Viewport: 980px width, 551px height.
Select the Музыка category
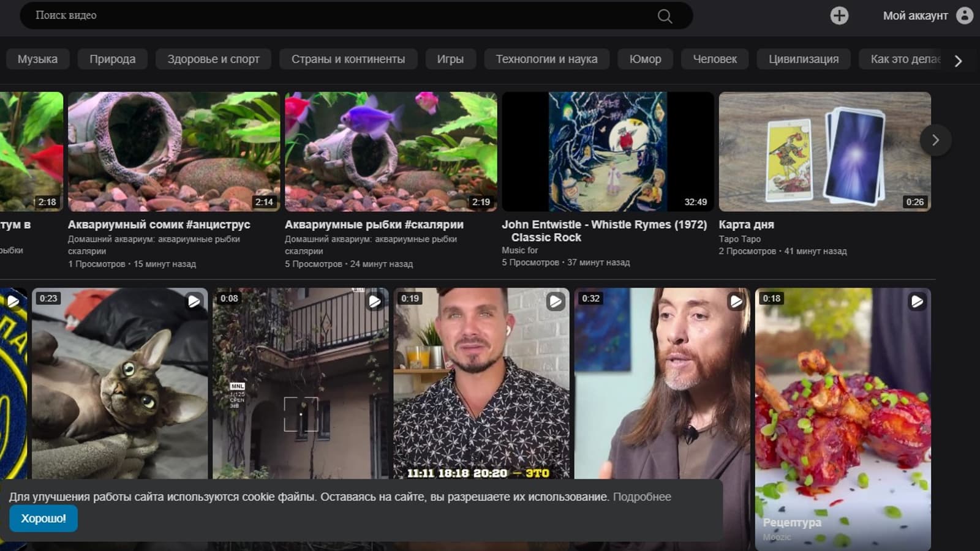tap(37, 59)
